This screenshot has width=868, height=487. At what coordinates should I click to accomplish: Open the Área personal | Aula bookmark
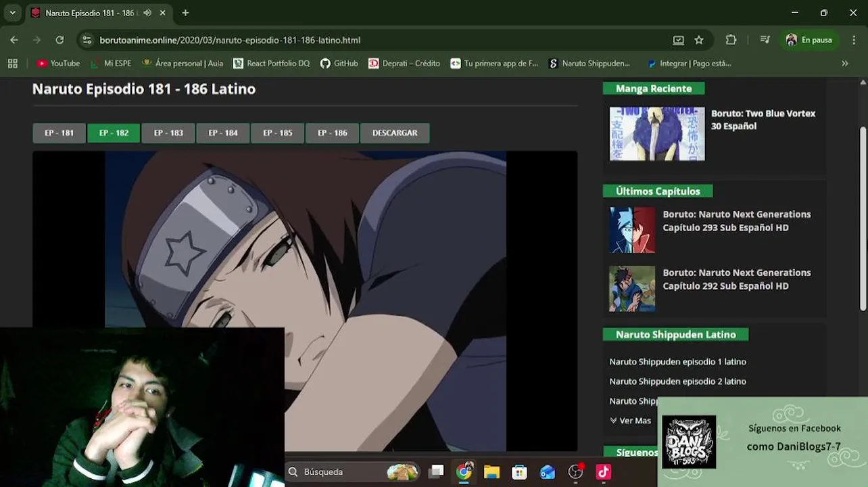coord(183,63)
